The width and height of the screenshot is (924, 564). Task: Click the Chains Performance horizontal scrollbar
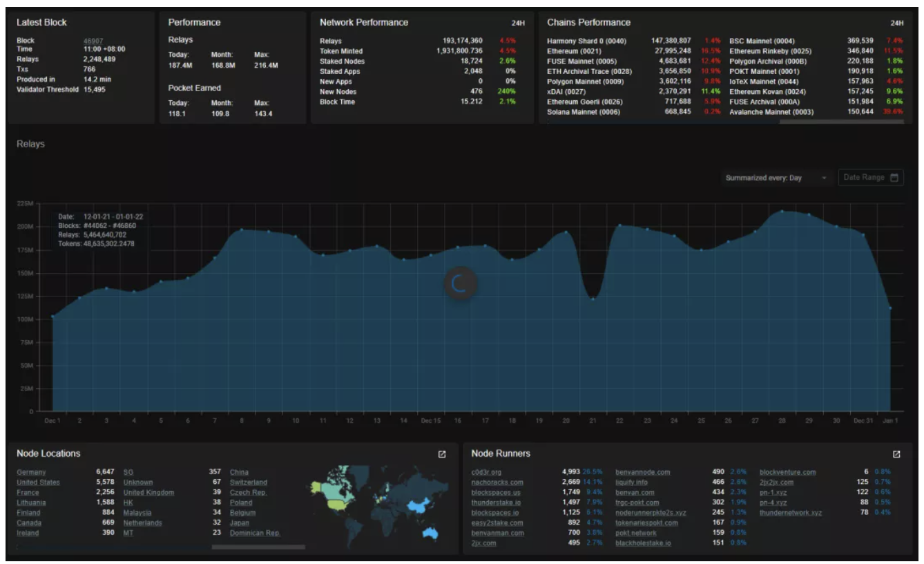coord(841,122)
